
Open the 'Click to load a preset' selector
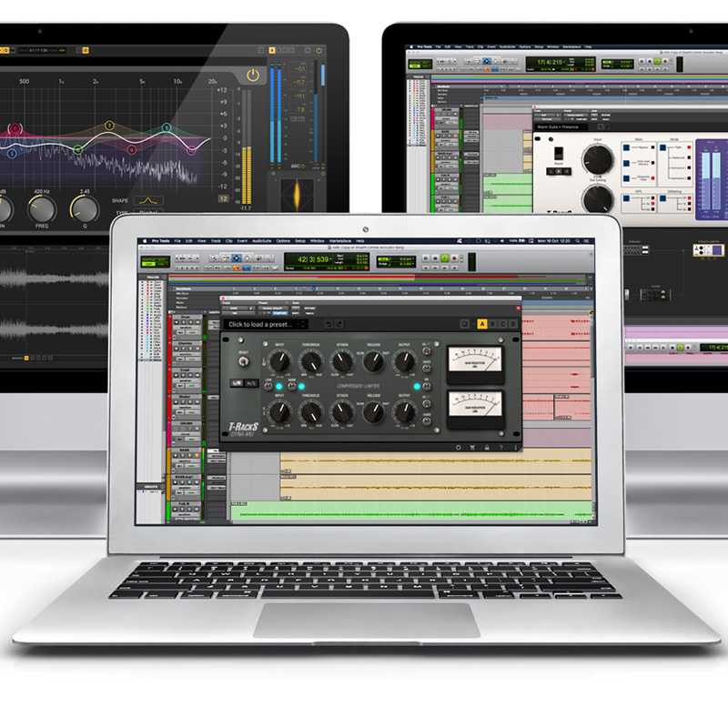pos(260,324)
